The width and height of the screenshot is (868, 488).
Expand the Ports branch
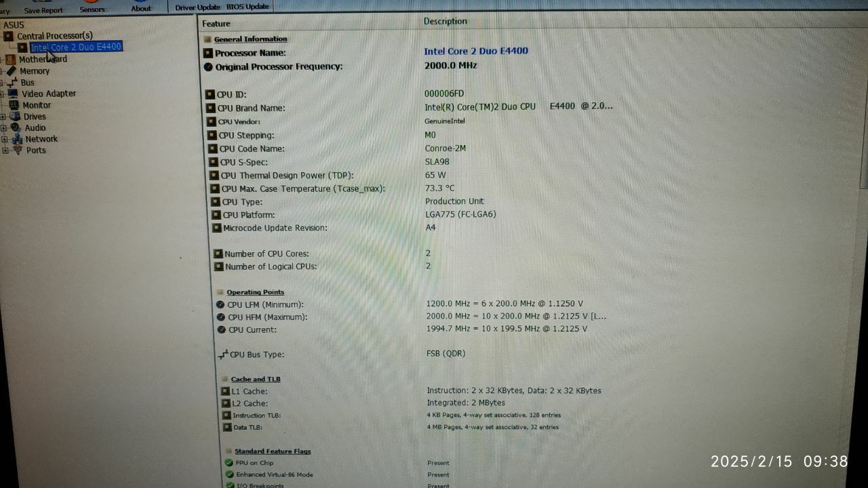click(5, 150)
